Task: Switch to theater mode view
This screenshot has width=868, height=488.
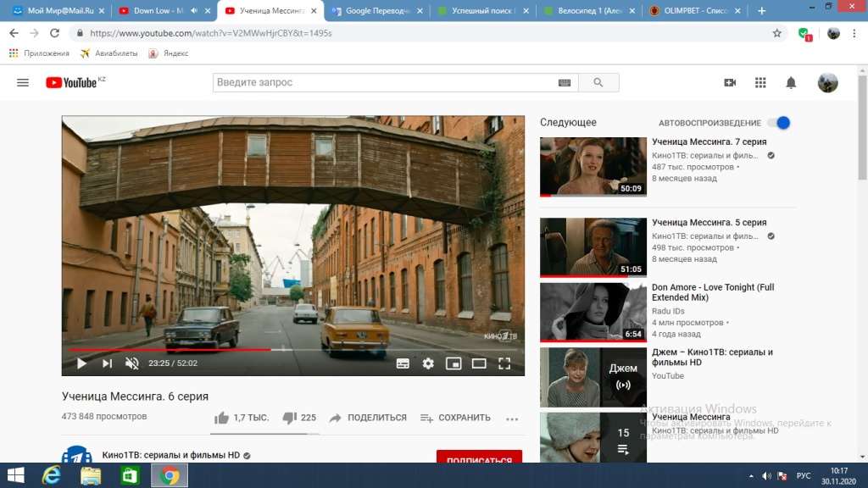Action: coord(479,363)
